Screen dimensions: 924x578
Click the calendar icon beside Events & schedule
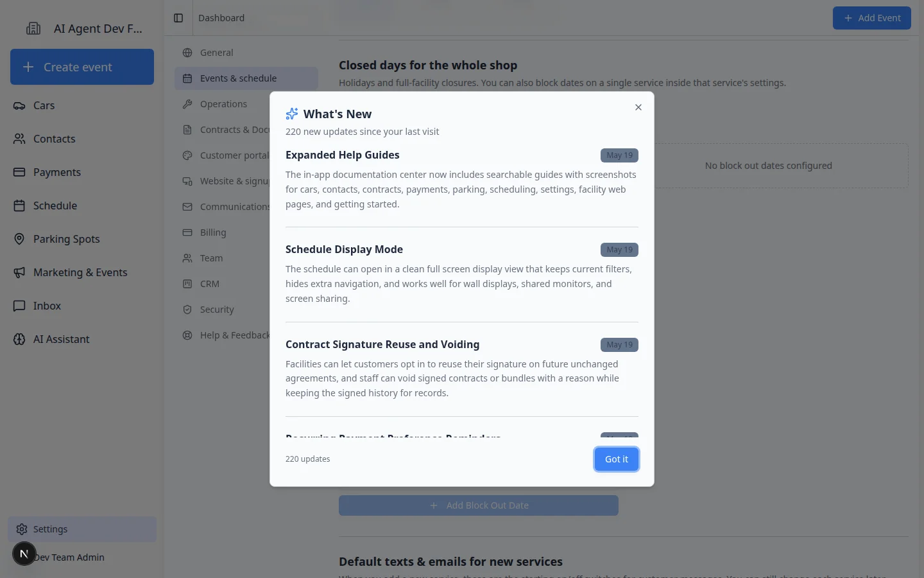pos(187,78)
